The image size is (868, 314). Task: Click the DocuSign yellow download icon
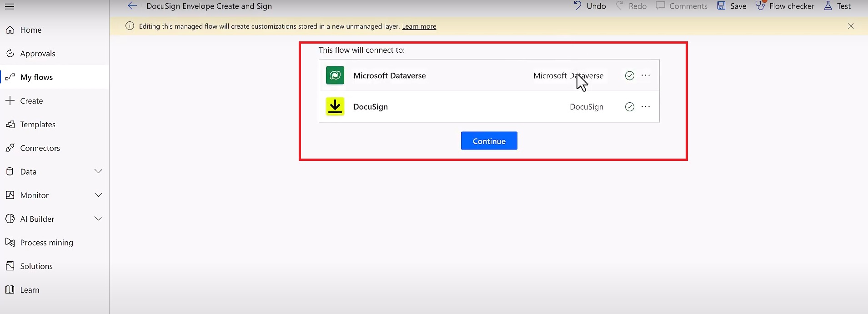point(335,107)
